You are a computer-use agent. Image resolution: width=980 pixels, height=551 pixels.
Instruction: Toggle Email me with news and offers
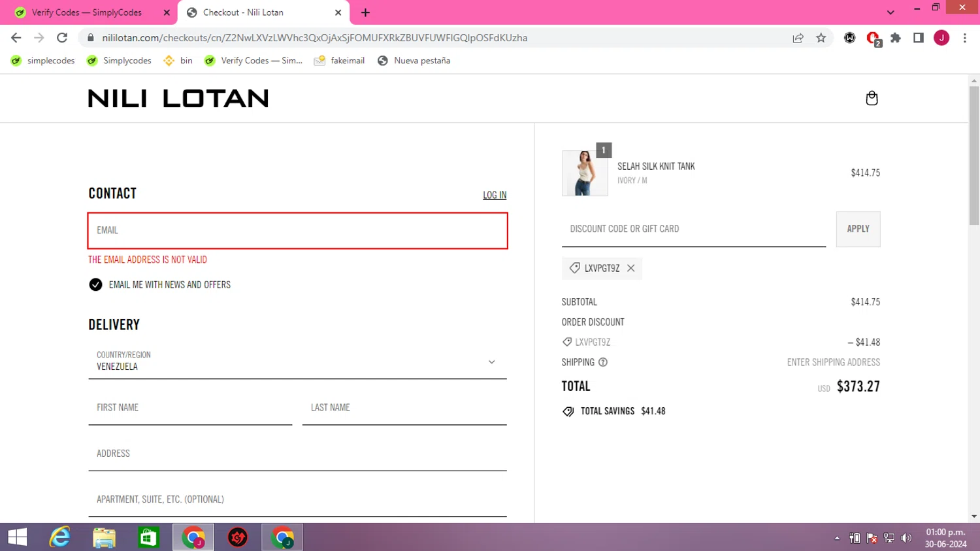pyautogui.click(x=95, y=284)
